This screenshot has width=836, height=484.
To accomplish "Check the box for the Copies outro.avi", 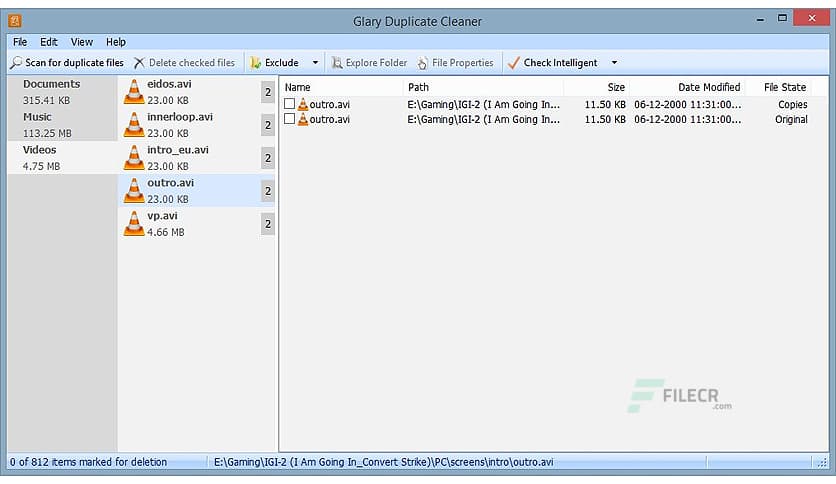I will [290, 104].
